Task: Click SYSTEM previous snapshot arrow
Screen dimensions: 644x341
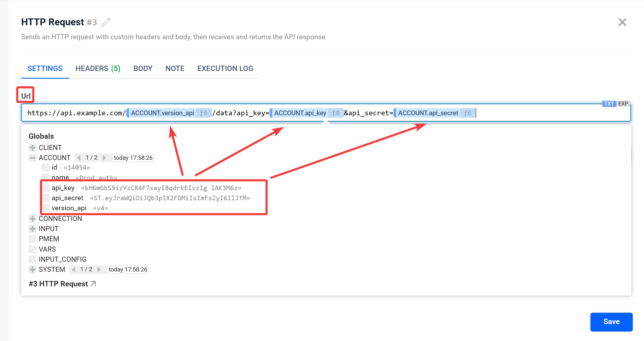Action: coord(73,269)
